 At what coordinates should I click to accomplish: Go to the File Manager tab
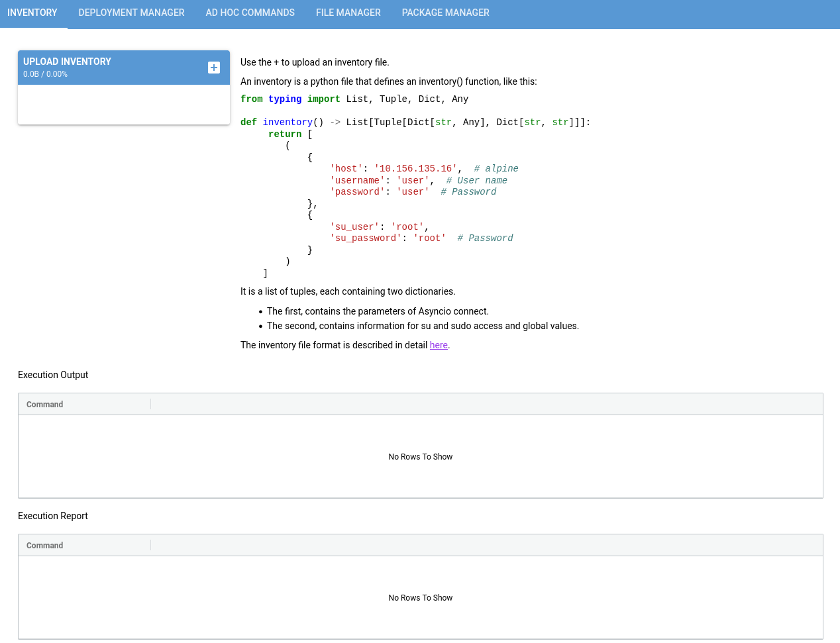(348, 13)
